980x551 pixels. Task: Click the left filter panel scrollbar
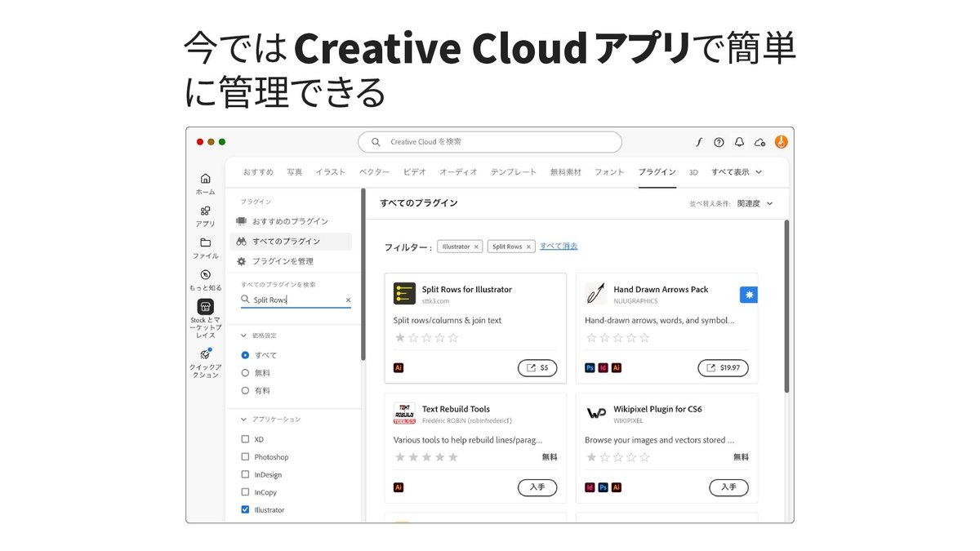click(363, 274)
